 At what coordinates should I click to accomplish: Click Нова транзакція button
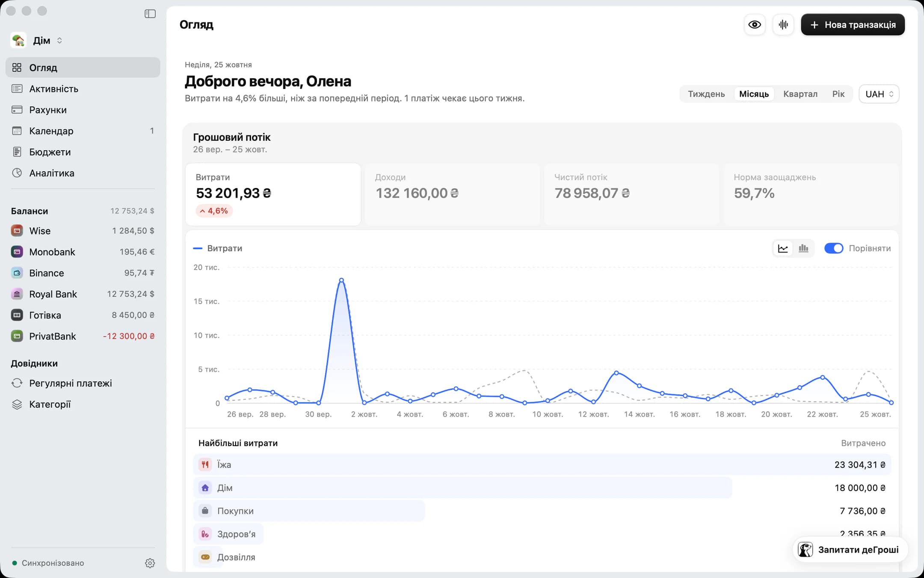pos(853,25)
